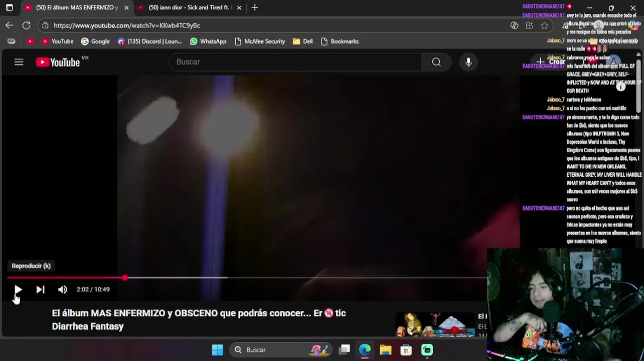The width and height of the screenshot is (644, 361).
Task: Switch to the iann dior Sick and Tired tab
Action: pyautogui.click(x=189, y=8)
